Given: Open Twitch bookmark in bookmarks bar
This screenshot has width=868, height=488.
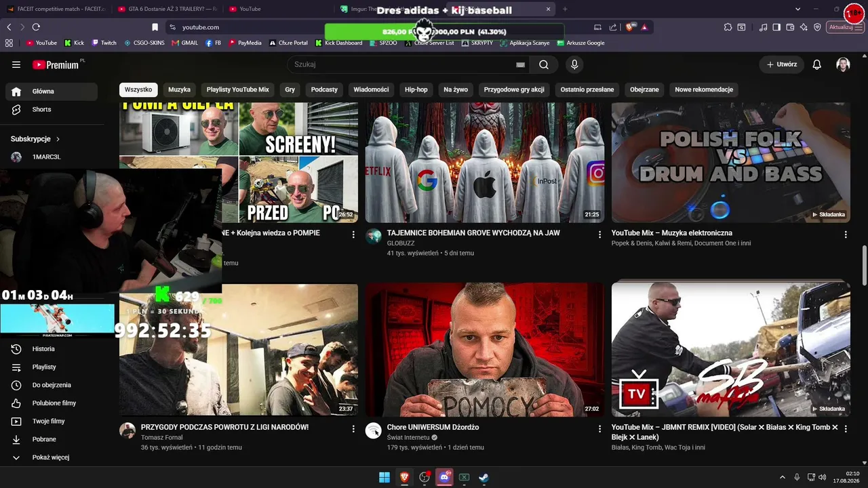Looking at the screenshot, I should pos(104,43).
